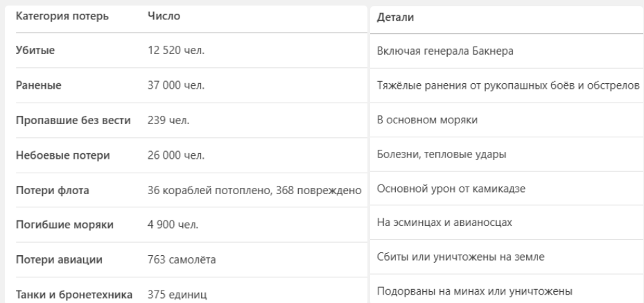Viewport: 644px width, 303px height.
Task: Click the 'Число' column header
Action: click(164, 16)
